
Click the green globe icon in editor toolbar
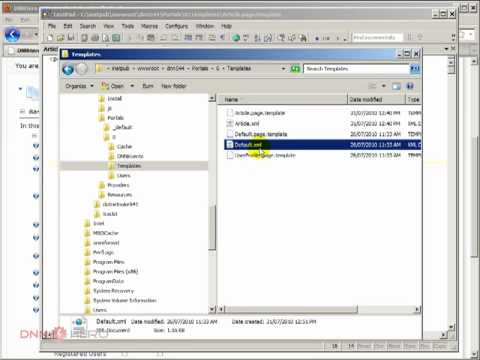[236, 38]
